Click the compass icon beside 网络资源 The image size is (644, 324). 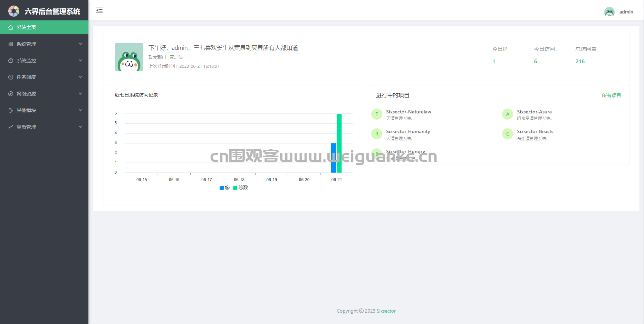coord(11,94)
